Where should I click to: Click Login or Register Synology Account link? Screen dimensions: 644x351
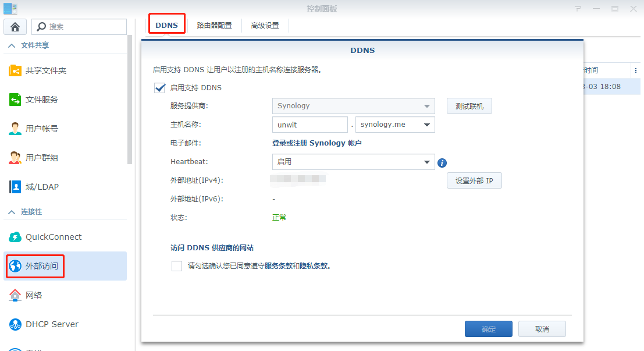317,143
